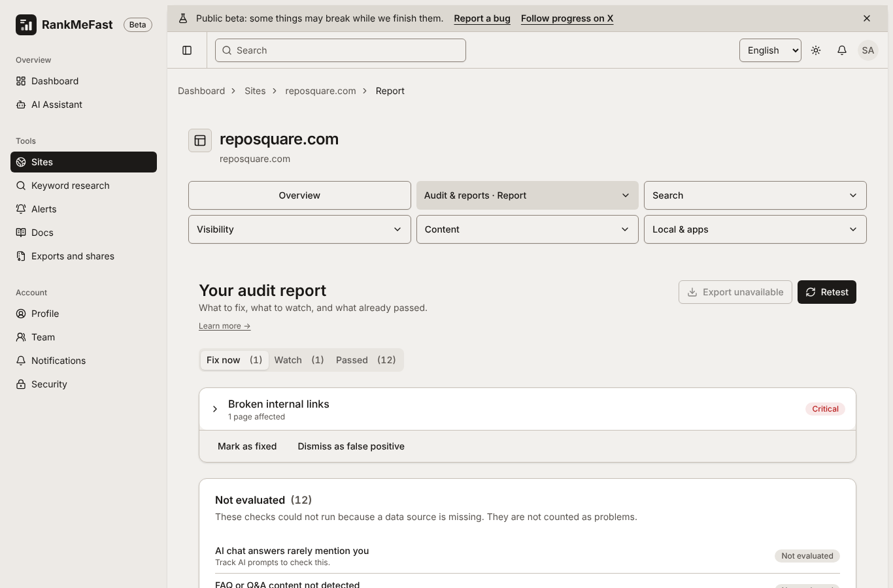Open the Local & apps dropdown
Screen dimensions: 893x588
755,229
